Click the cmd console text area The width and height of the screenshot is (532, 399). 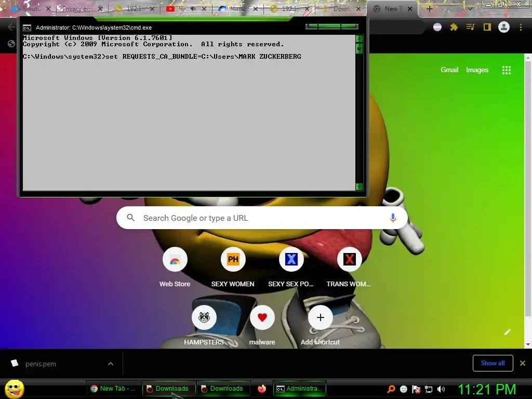[x=189, y=113]
